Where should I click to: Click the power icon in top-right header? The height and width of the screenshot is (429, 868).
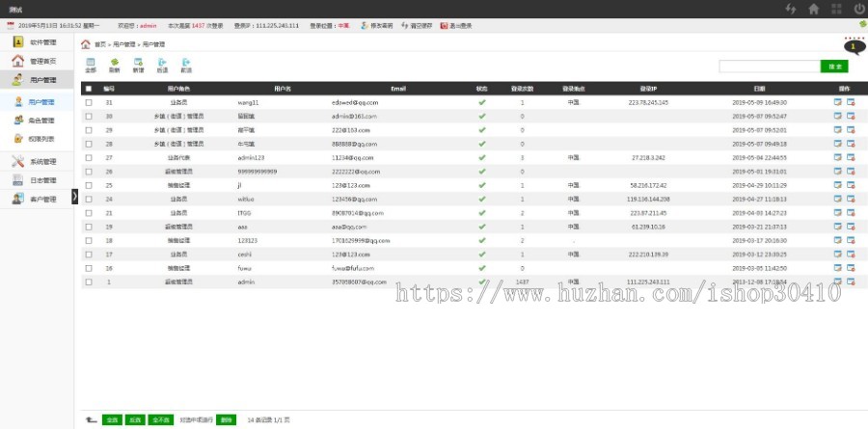[x=859, y=9]
